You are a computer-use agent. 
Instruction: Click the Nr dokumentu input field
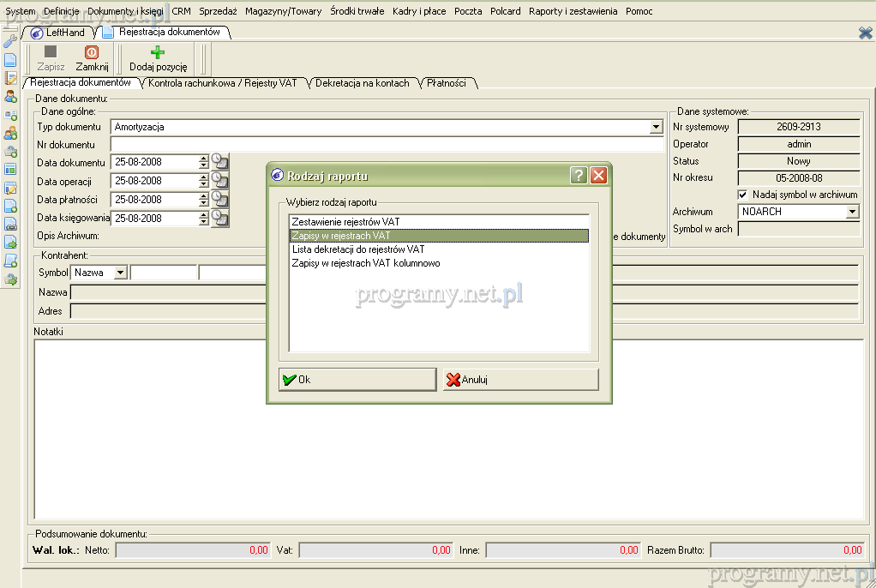click(x=387, y=145)
